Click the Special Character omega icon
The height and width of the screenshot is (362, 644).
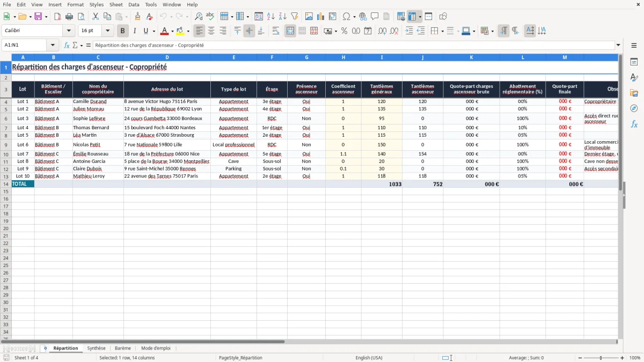coord(346,17)
